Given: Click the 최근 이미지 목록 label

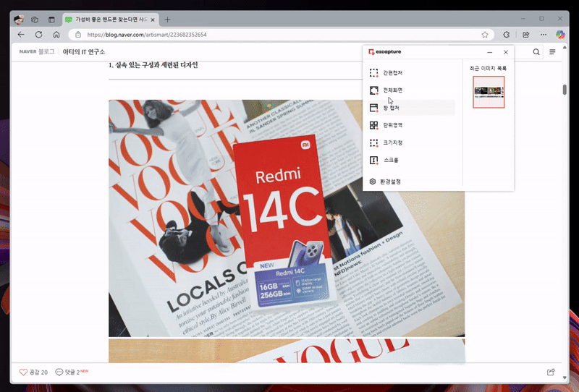Looking at the screenshot, I should click(x=488, y=68).
